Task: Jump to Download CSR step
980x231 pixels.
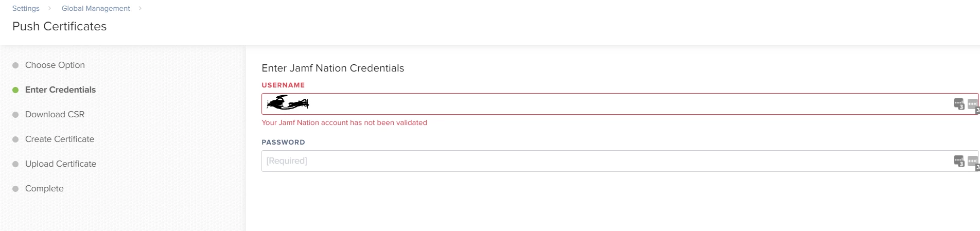Action: pyautogui.click(x=55, y=114)
